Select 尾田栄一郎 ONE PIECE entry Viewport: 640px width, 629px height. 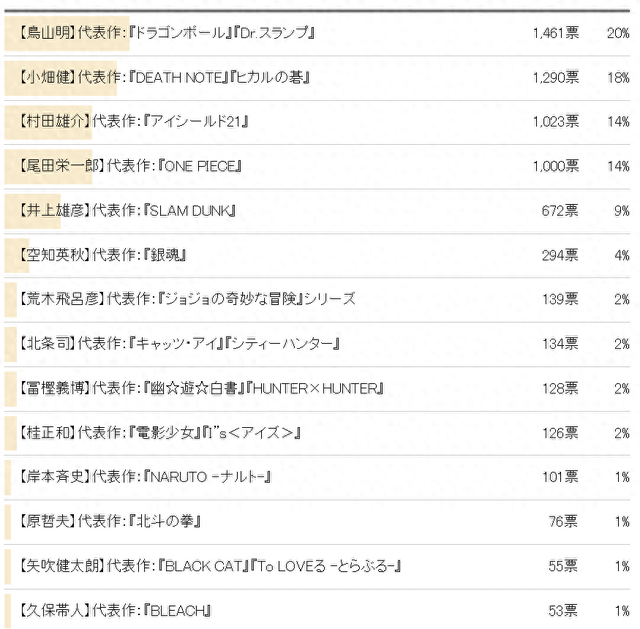point(130,166)
